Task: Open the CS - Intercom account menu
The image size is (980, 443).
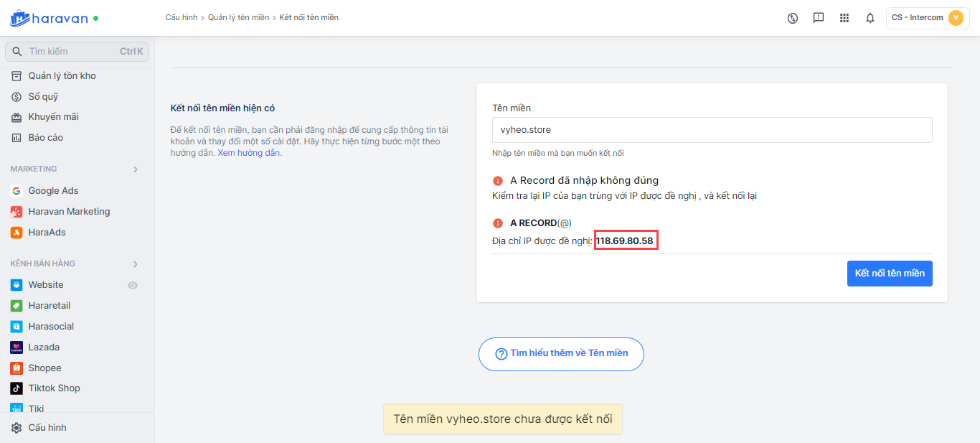Action: tap(927, 18)
